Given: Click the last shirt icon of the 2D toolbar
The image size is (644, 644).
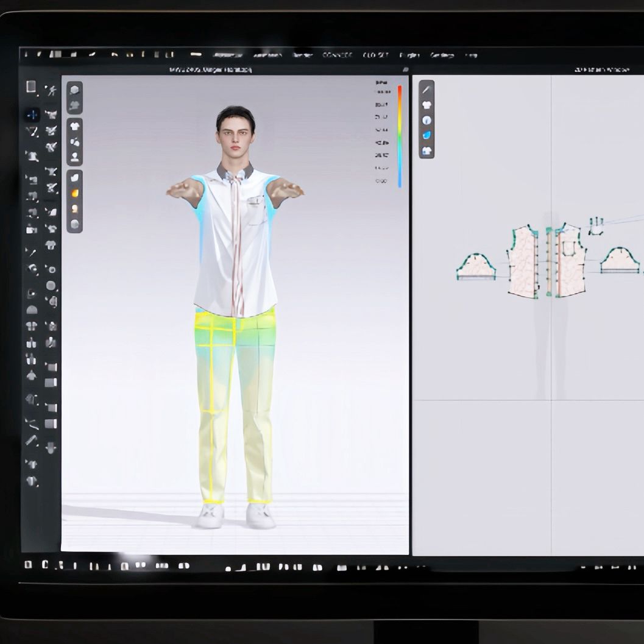Looking at the screenshot, I should (426, 150).
